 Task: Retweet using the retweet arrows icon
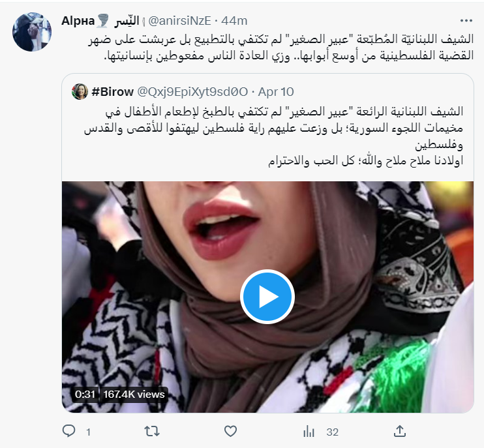pyautogui.click(x=152, y=431)
